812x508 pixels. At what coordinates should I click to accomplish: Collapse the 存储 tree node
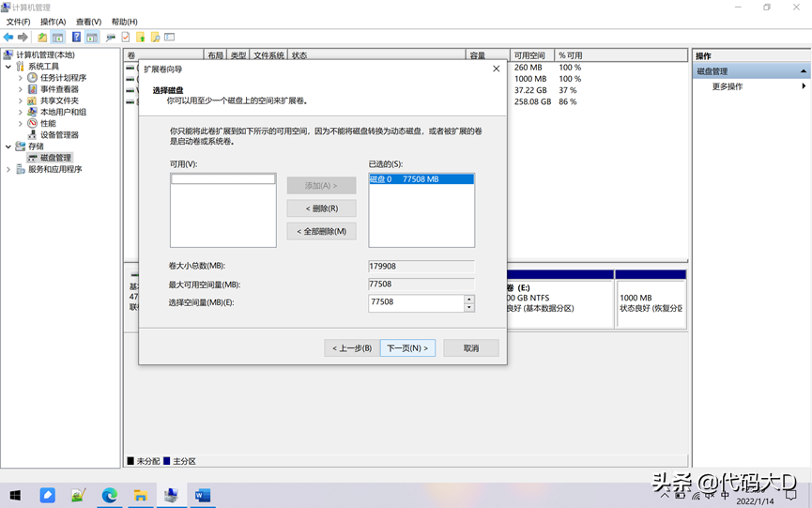pos(9,146)
